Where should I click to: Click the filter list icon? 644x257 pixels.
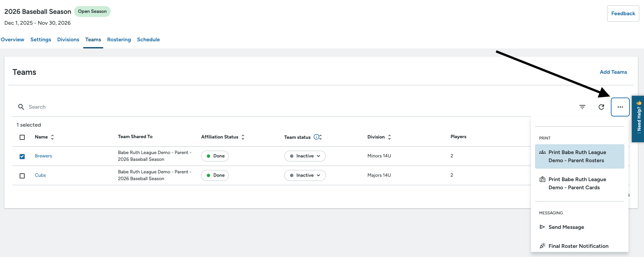click(x=582, y=107)
